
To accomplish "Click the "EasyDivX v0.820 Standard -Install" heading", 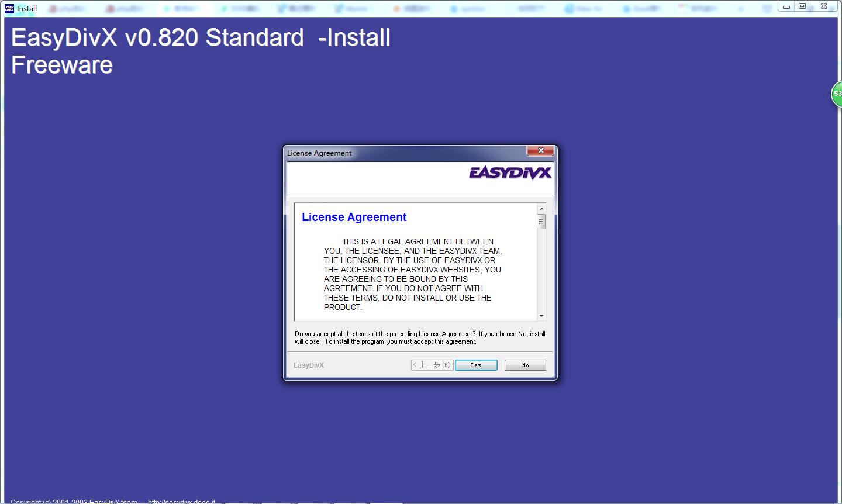I will [201, 37].
